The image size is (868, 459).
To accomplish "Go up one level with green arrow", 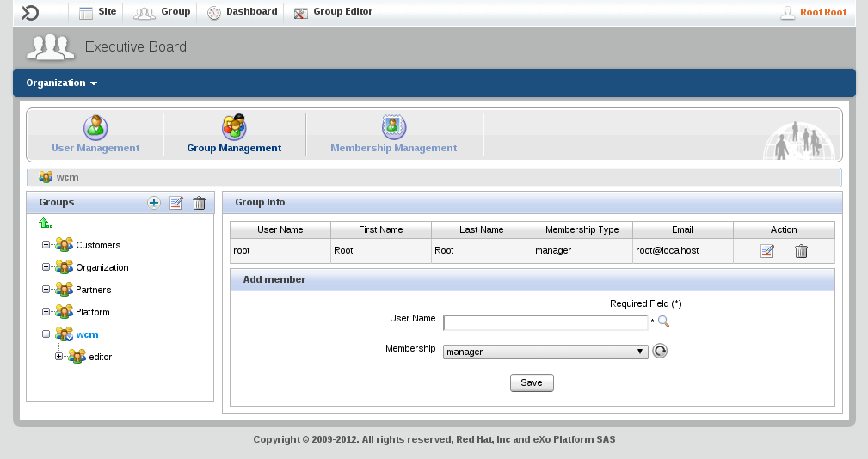I will tap(46, 223).
